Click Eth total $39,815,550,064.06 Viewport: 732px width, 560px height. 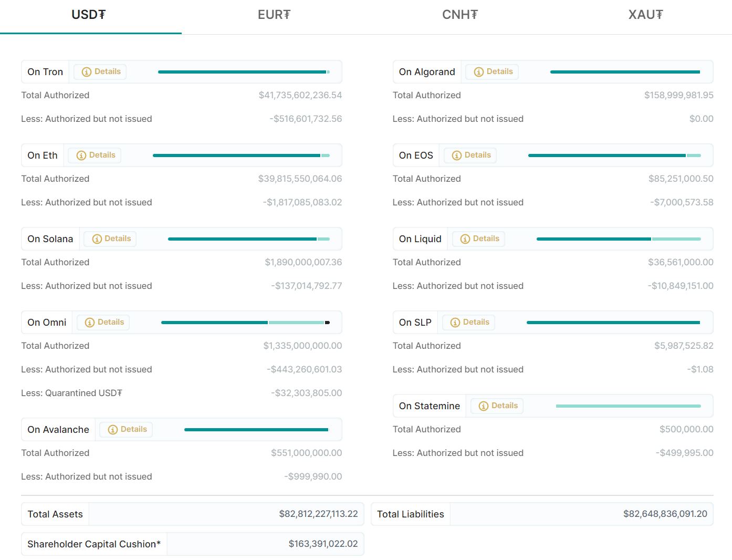[x=300, y=179]
